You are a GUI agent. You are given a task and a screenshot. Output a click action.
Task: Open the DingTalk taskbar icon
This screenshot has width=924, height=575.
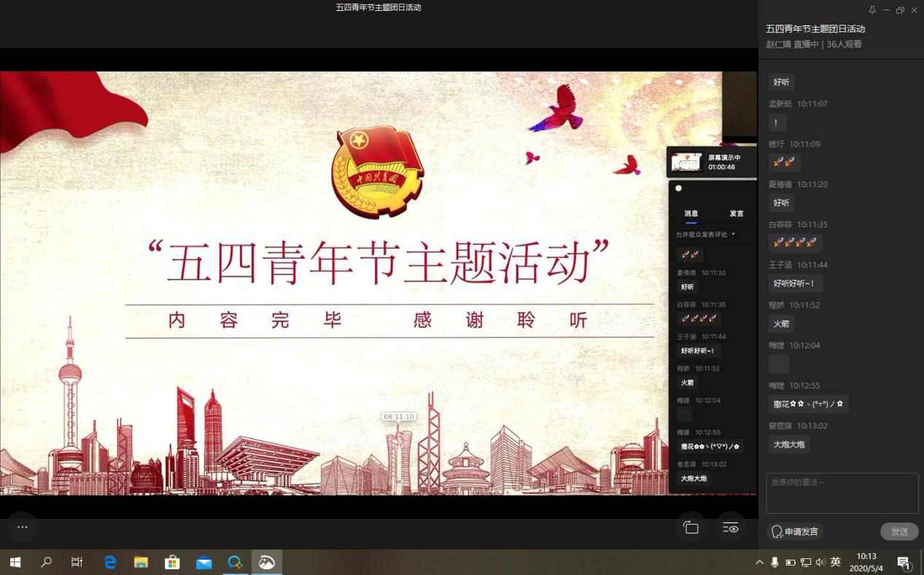tap(235, 562)
